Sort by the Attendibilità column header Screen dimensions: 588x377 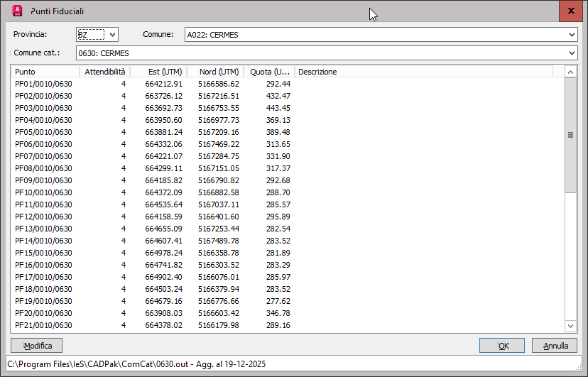coord(104,72)
